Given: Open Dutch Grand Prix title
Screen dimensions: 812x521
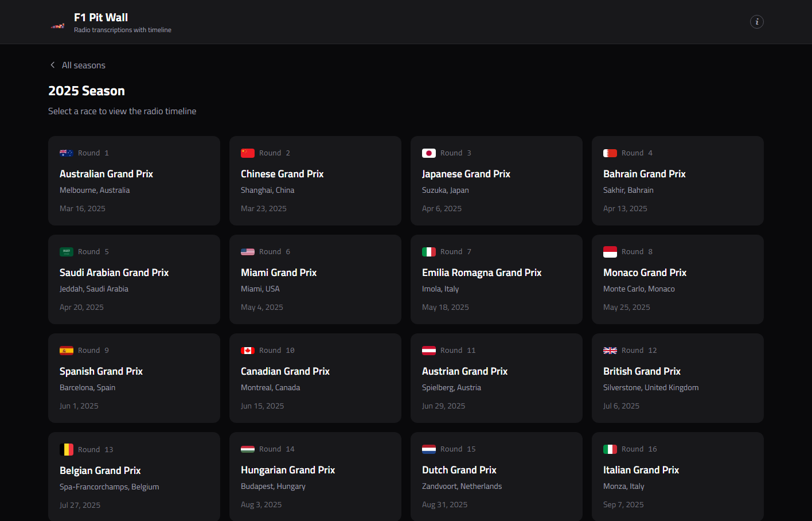Looking at the screenshot, I should 459,470.
